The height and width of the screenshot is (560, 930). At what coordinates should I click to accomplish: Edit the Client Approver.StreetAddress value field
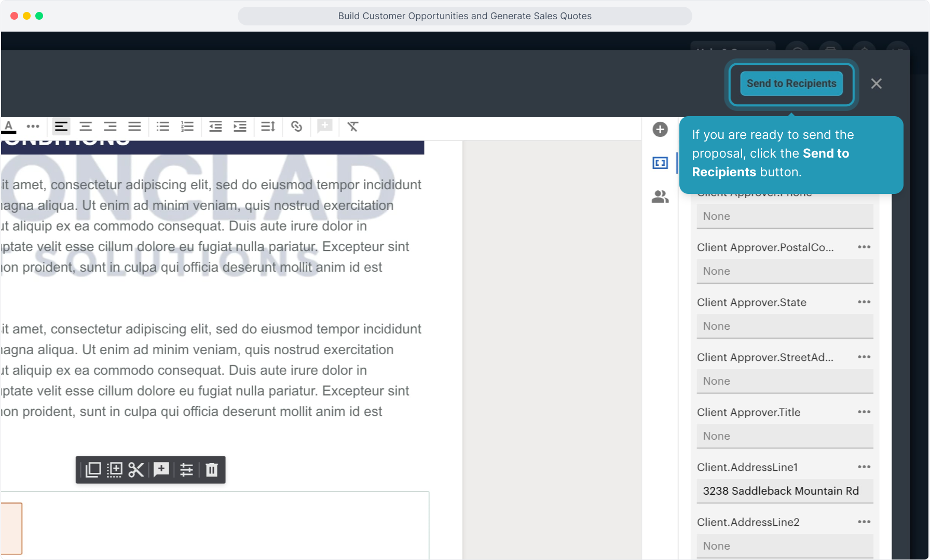tap(785, 381)
